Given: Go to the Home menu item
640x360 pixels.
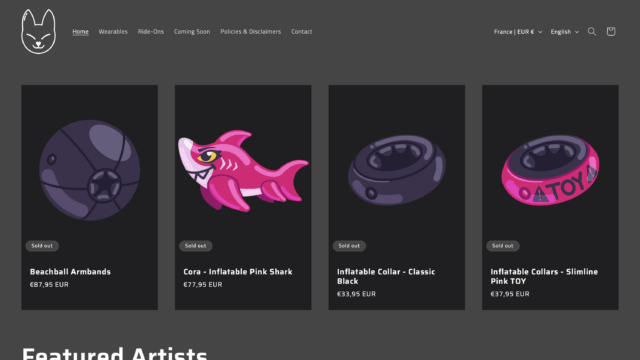Looking at the screenshot, I should coord(80,31).
